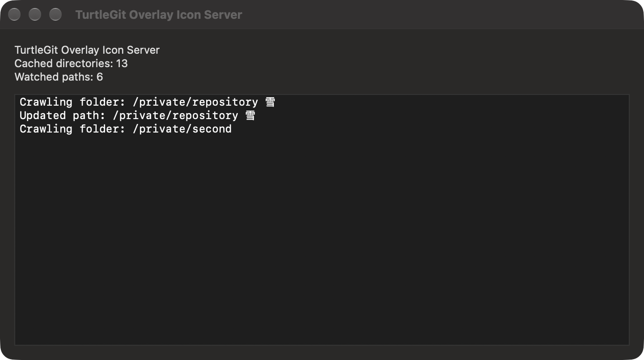
Task: Zoom the window with the third button
Action: point(55,15)
